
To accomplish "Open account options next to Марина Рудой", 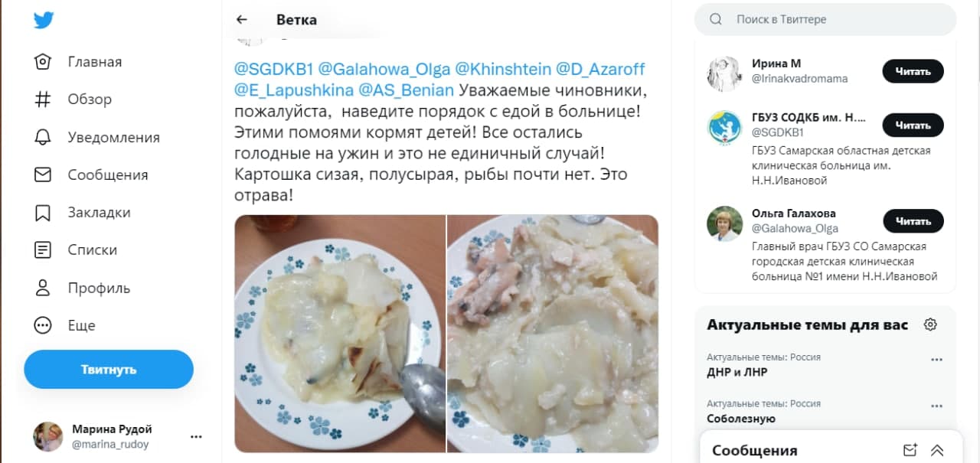I will coord(196,436).
